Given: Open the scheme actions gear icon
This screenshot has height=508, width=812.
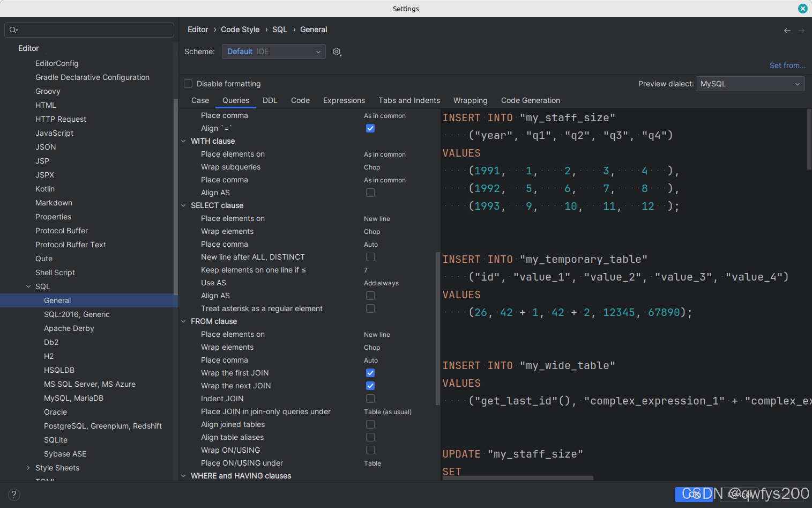Looking at the screenshot, I should (337, 51).
